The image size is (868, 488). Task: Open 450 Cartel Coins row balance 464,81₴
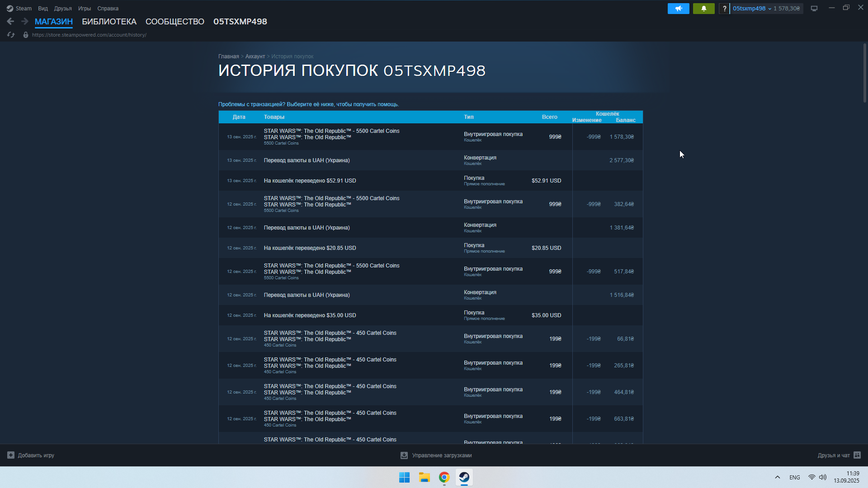[x=430, y=392]
